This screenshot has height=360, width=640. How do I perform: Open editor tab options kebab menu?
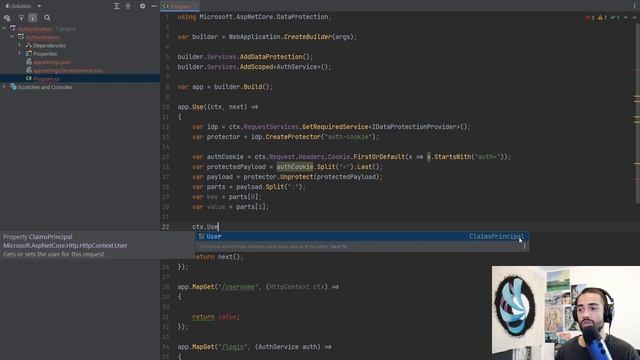(x=634, y=6)
